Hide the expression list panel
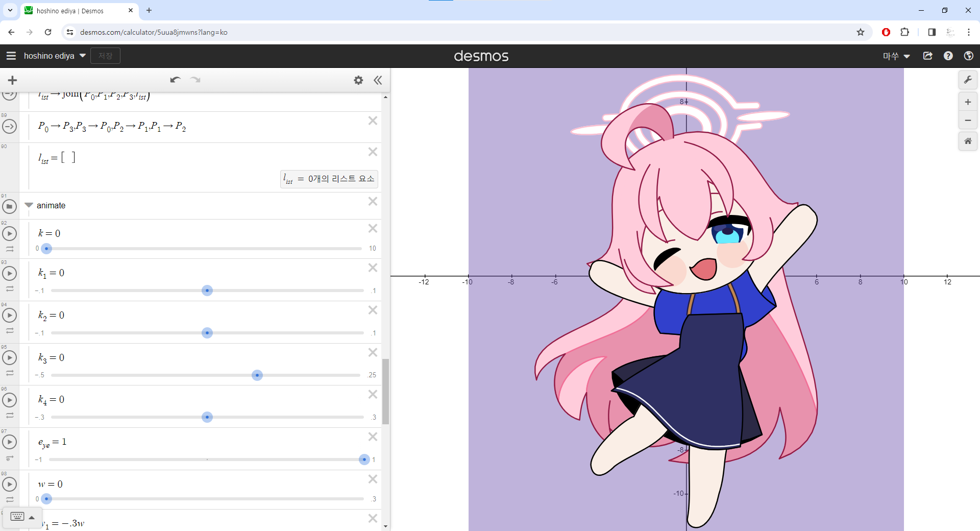 point(378,80)
